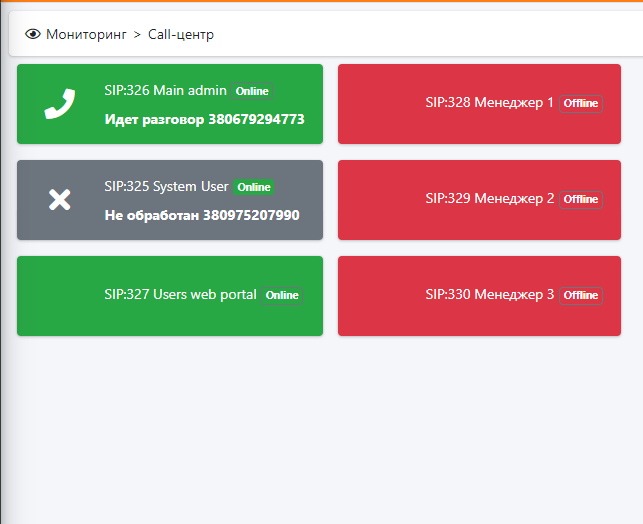Select the Call-центр breadcrumb item

point(181,34)
